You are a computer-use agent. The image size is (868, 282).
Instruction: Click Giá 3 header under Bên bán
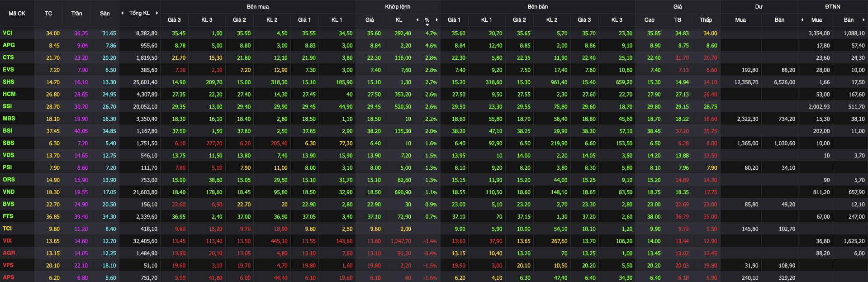tap(584, 20)
